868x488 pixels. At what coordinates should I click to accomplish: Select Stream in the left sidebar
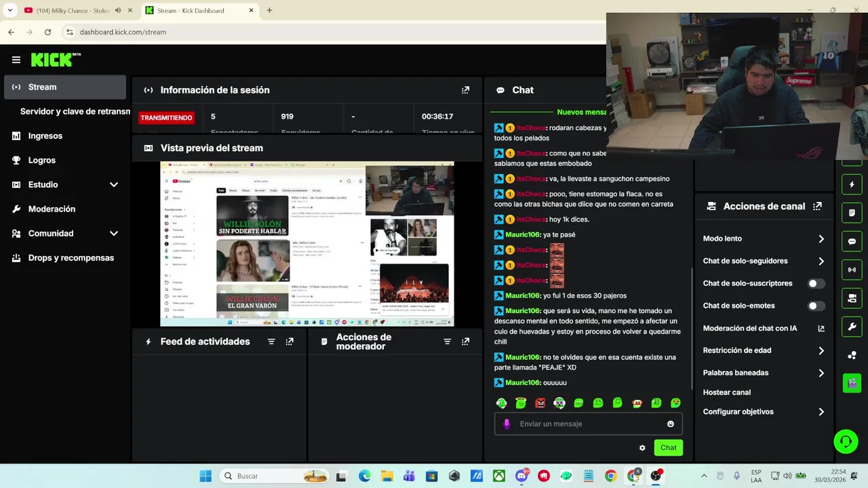click(65, 87)
